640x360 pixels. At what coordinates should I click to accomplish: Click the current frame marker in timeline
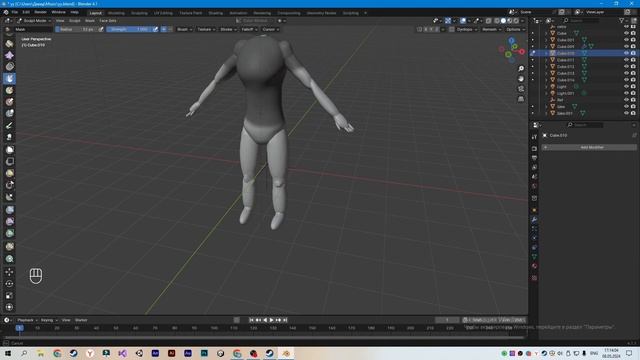[x=19, y=328]
